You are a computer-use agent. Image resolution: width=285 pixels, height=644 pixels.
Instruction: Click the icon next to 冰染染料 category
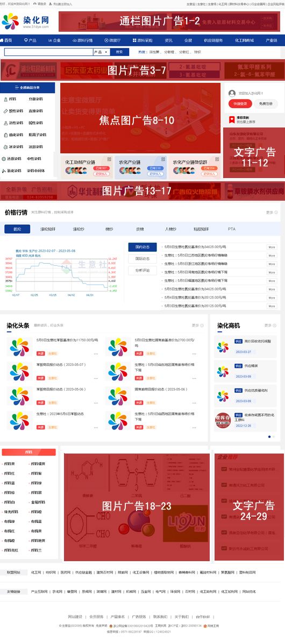point(5,147)
